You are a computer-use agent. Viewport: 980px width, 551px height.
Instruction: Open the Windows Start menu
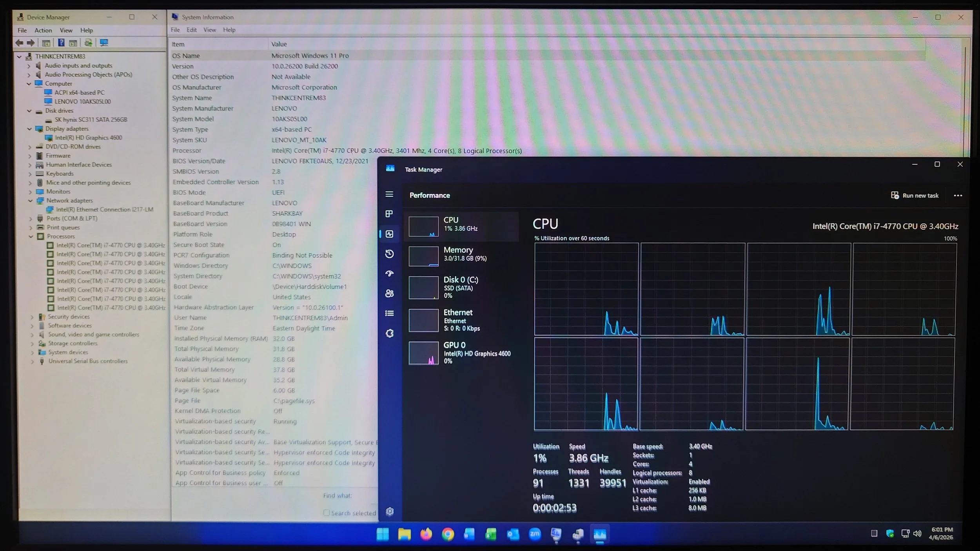point(383,534)
